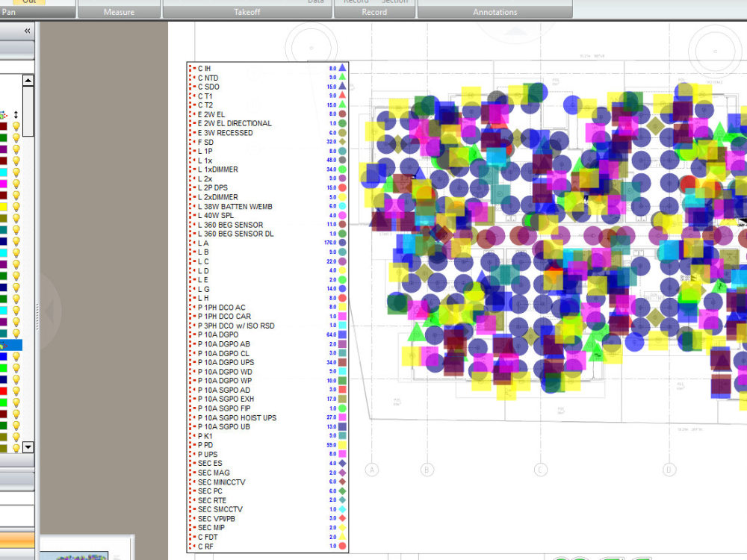Collapse the left panel with double chevron
Viewport: 747px width, 560px height.
click(x=27, y=31)
